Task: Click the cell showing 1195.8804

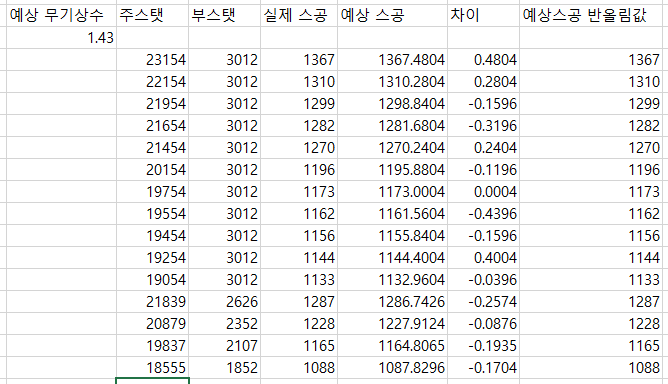Action: [x=392, y=170]
